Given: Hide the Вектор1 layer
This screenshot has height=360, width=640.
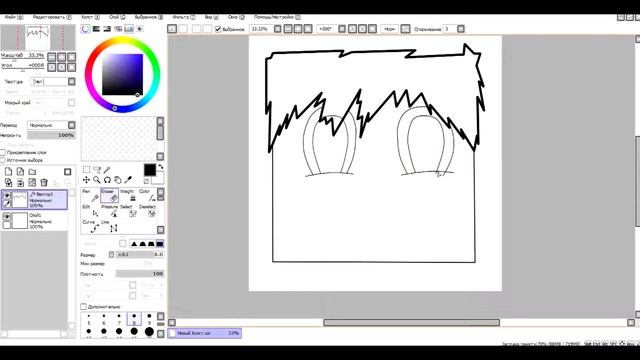Looking at the screenshot, I should point(7,196).
